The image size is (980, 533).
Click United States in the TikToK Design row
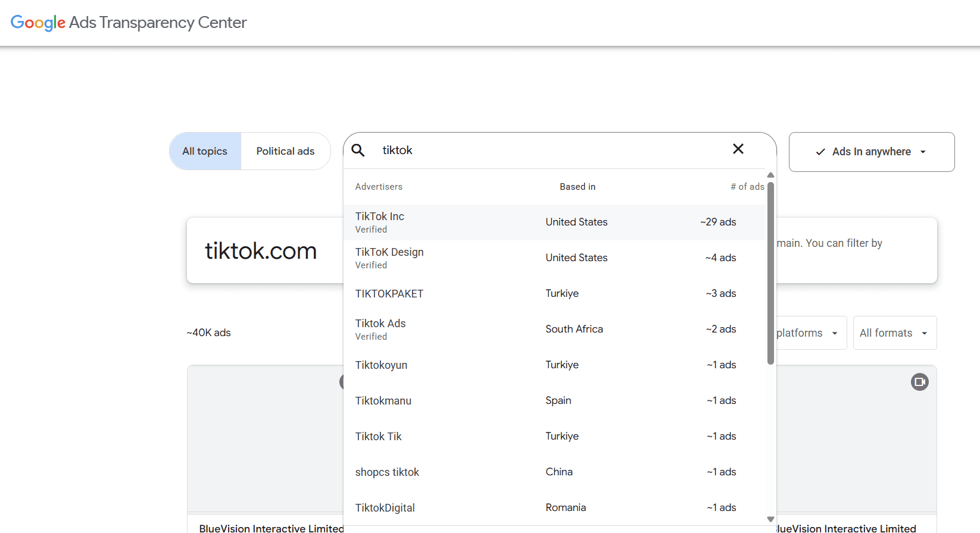[x=576, y=258]
